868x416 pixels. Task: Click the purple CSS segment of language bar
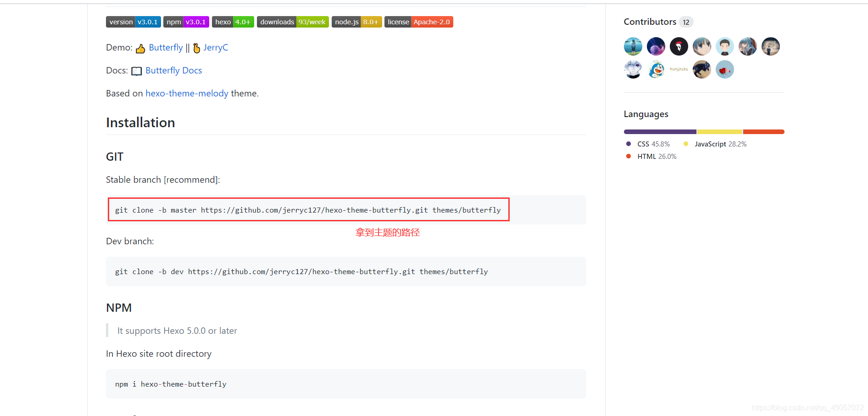(x=660, y=132)
